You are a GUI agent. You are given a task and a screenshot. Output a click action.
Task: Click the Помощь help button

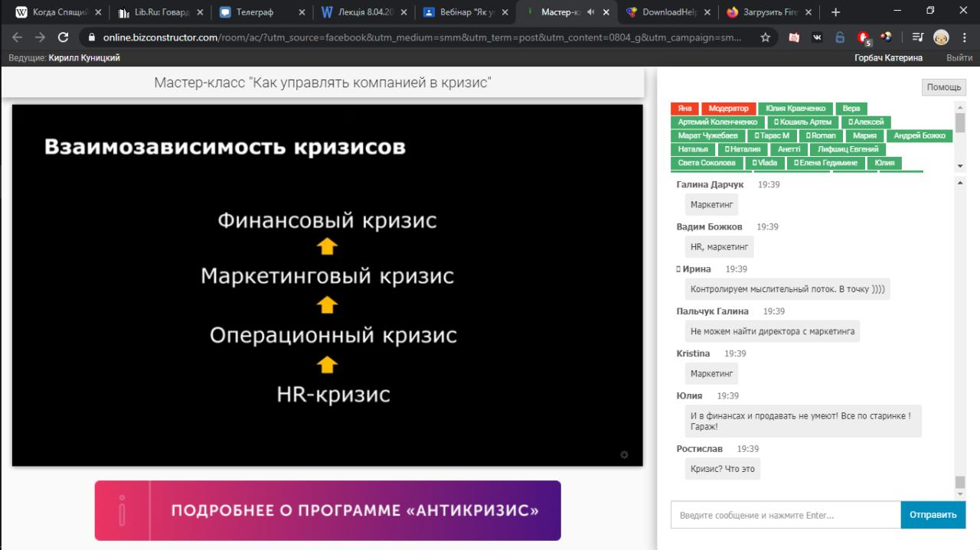tap(944, 87)
